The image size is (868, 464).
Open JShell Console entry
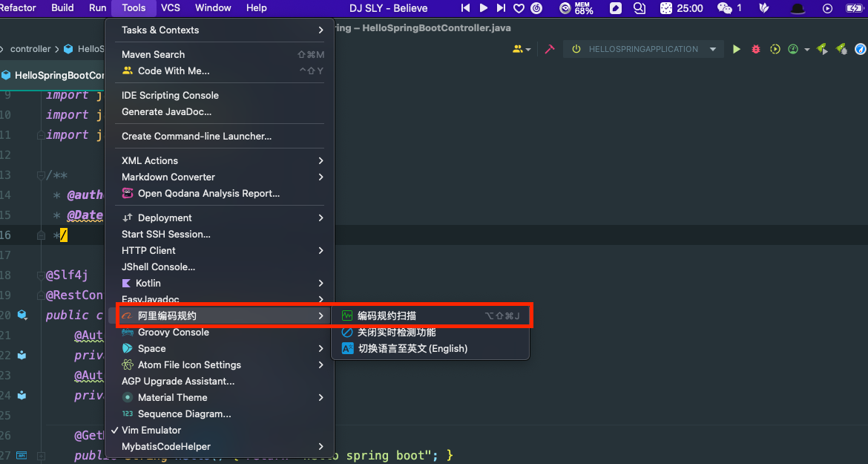pyautogui.click(x=220, y=267)
